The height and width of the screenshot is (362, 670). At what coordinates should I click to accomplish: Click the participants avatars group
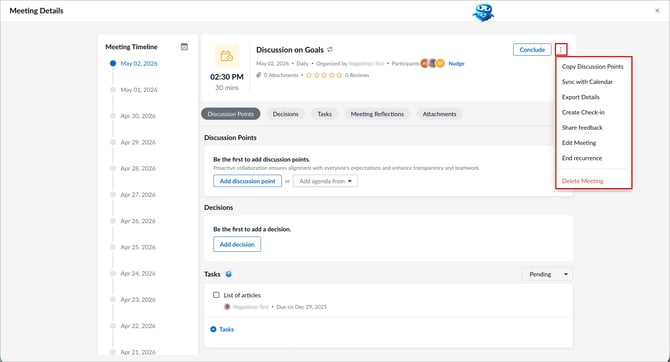tap(432, 63)
